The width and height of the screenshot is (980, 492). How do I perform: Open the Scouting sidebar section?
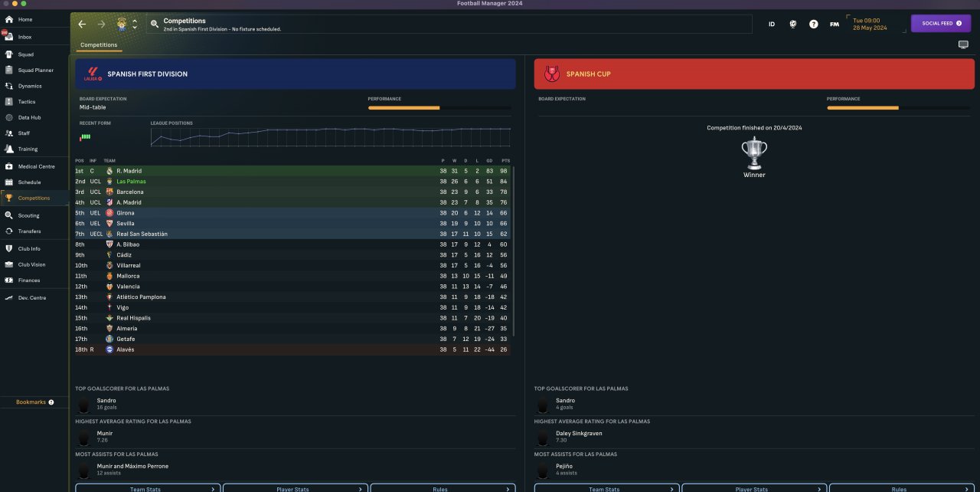[x=28, y=215]
